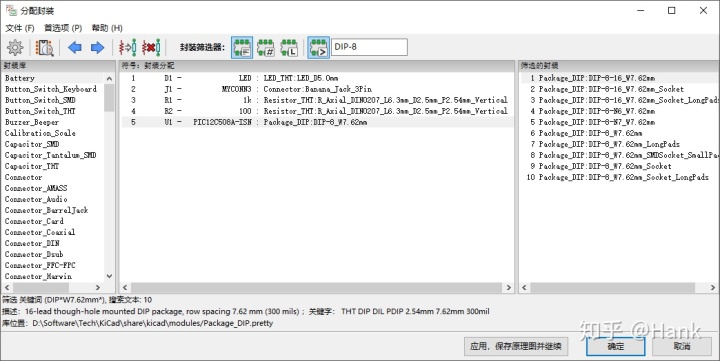Select Connector_Audio library
Image resolution: width=720 pixels, height=361 pixels.
[54, 199]
